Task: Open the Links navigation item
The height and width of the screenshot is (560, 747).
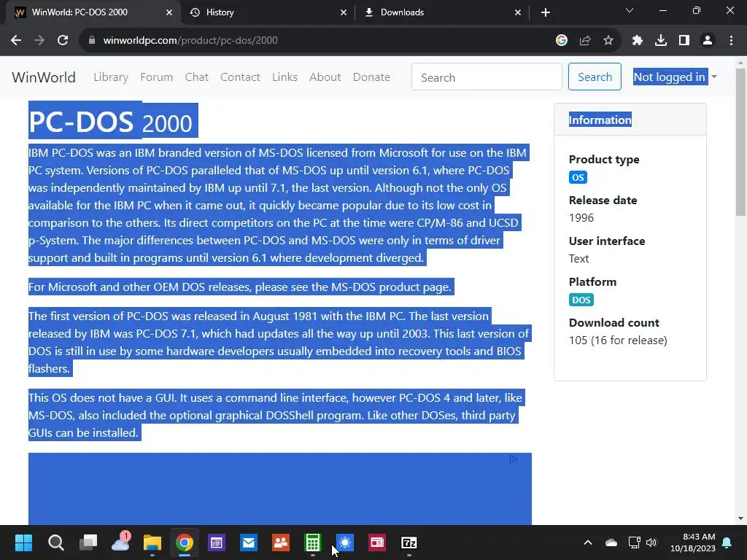Action: pos(285,77)
